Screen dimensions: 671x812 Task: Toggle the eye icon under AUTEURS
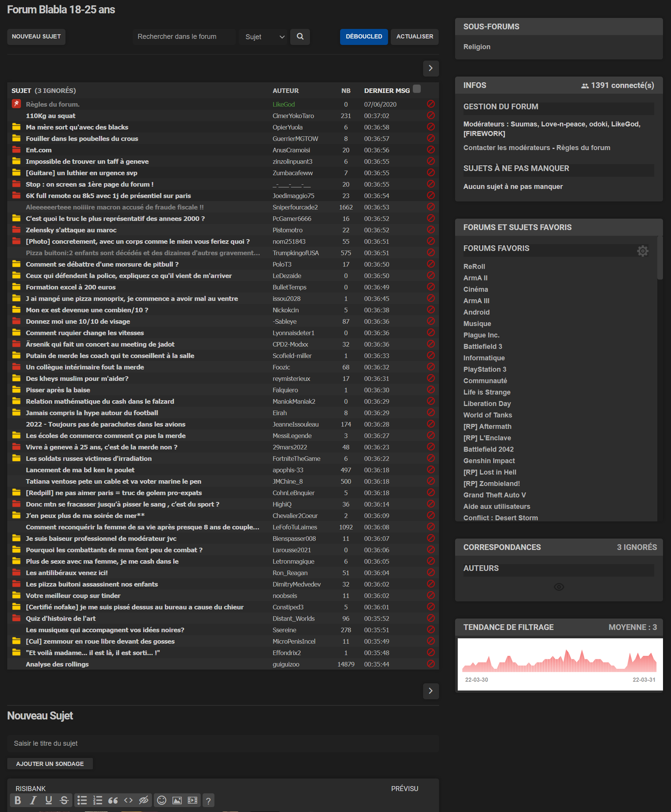559,587
